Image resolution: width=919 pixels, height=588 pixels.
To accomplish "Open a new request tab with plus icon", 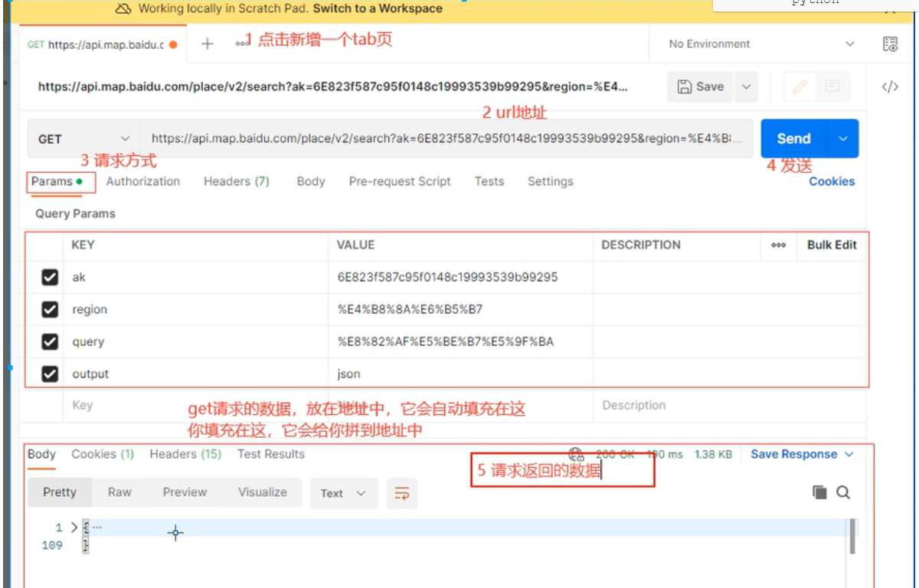I will point(207,44).
